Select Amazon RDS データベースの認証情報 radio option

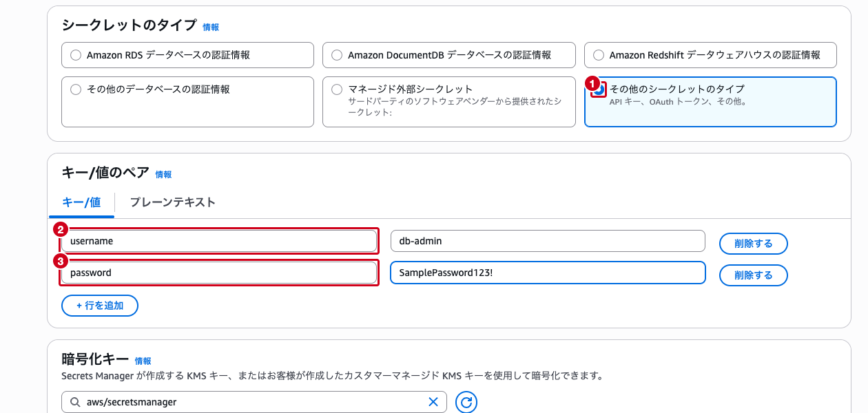76,55
